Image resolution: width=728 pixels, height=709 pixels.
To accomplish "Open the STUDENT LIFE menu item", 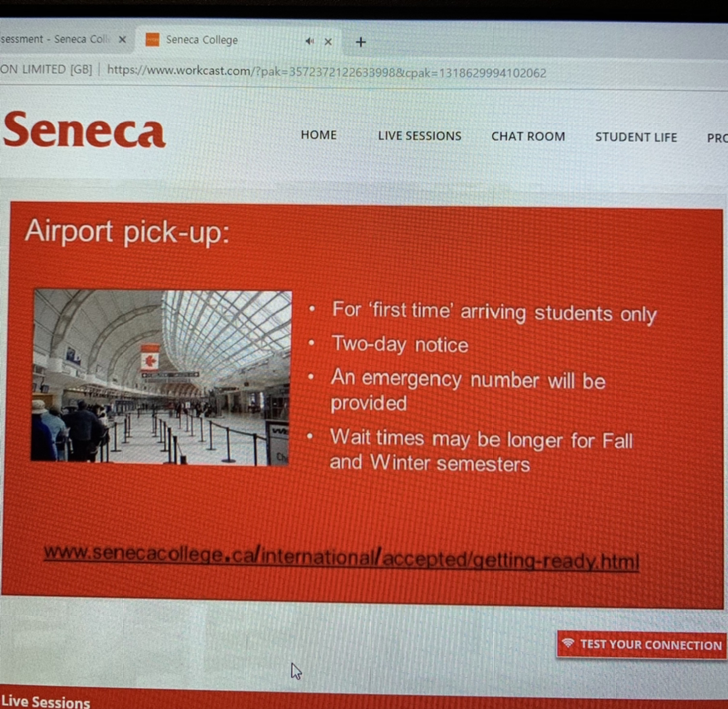I will coord(636,137).
